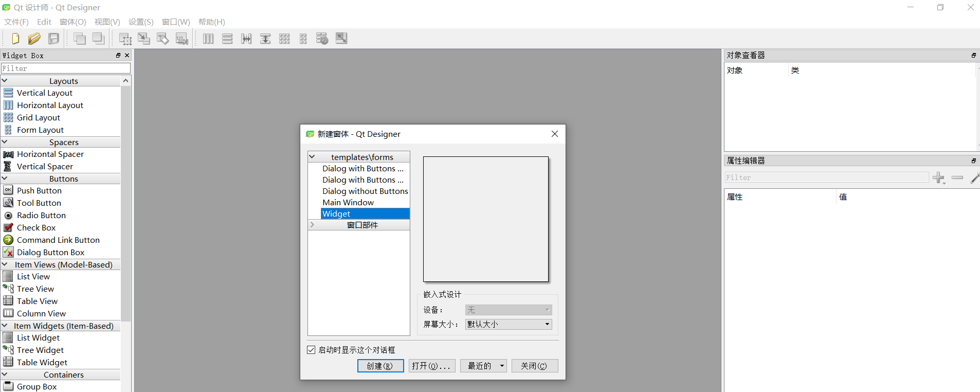Image resolution: width=980 pixels, height=392 pixels.
Task: Select the Edit Widgets mode icon
Action: [125, 39]
